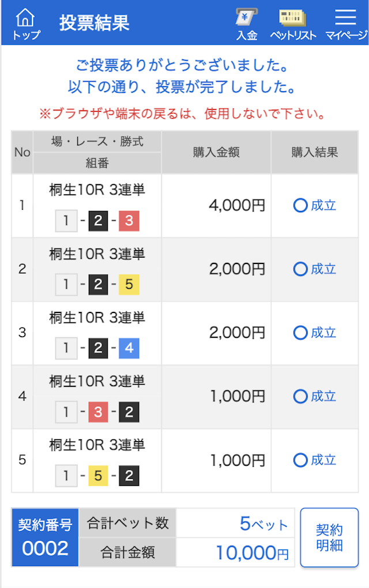Click the 契約番号 0002 box
369x588 pixels.
coord(45,537)
